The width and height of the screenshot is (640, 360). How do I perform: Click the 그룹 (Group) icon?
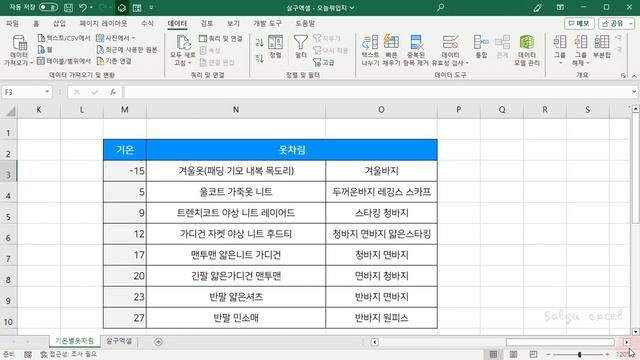pyautogui.click(x=560, y=42)
